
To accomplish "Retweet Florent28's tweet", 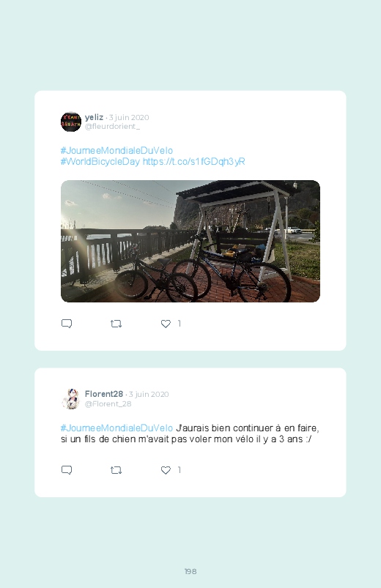I will coord(116,470).
